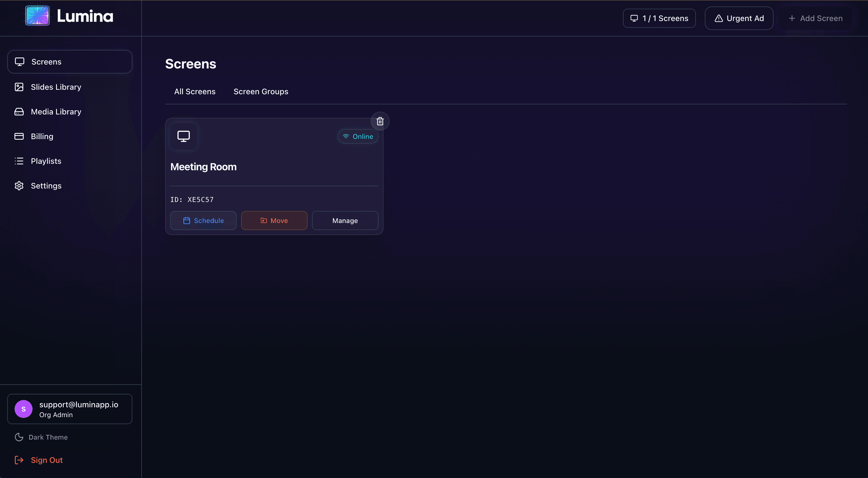Open the Playlists section

(46, 161)
